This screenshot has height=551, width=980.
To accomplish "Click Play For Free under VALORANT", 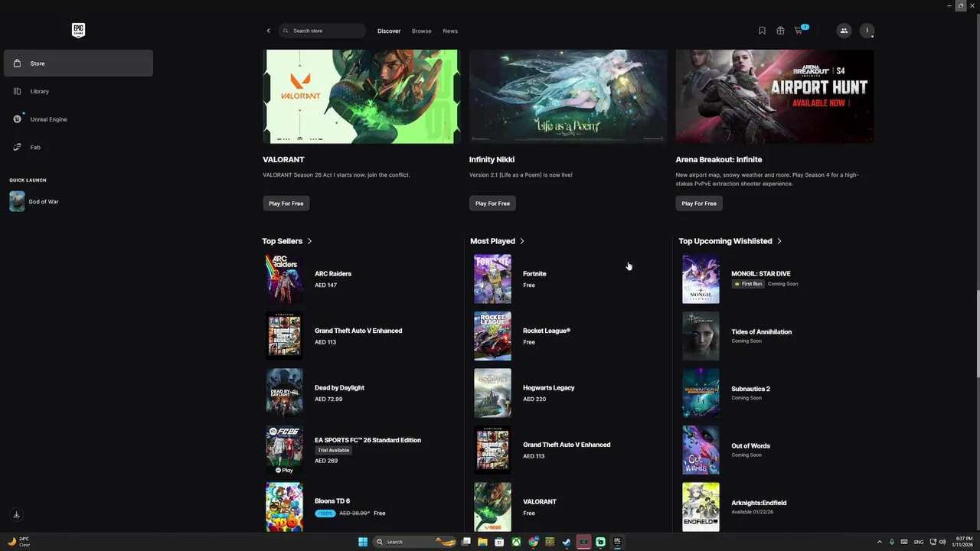I will point(286,204).
